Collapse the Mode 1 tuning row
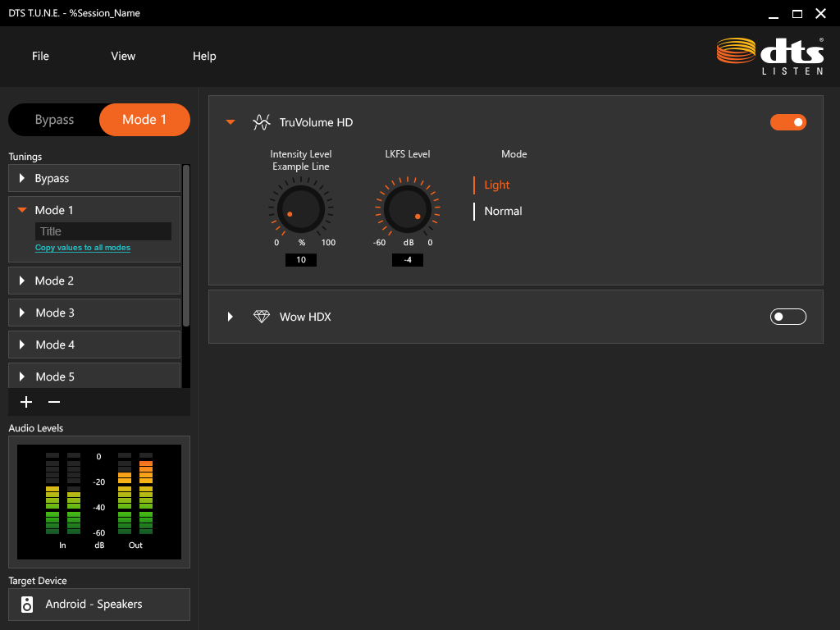This screenshot has width=840, height=630. (22, 210)
